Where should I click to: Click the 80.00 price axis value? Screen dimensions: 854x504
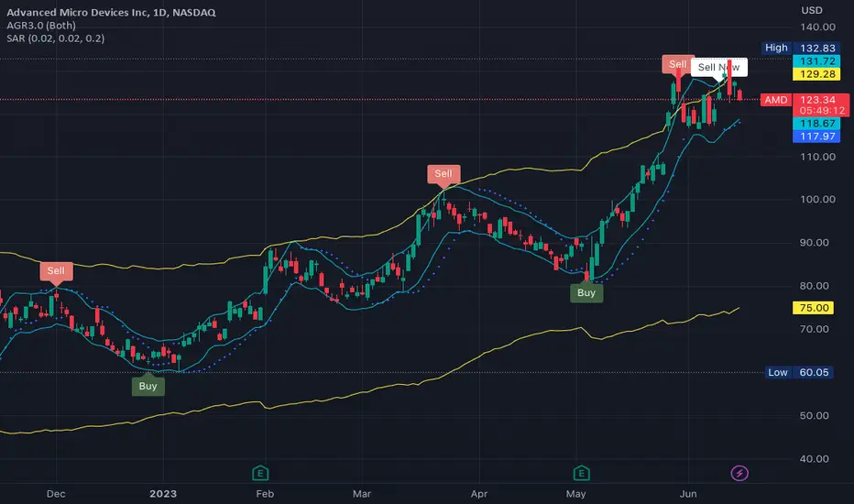click(x=815, y=286)
